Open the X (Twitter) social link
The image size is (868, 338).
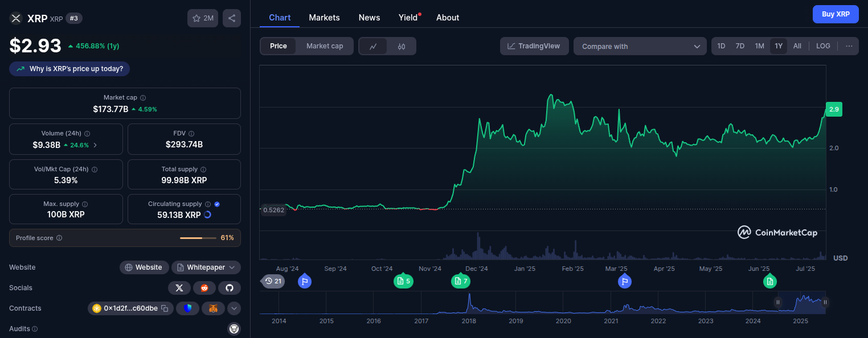pyautogui.click(x=179, y=288)
